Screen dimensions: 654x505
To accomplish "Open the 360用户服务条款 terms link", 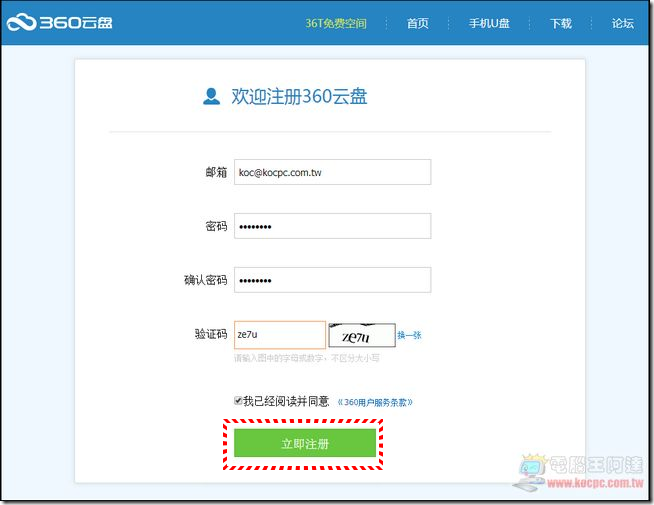I will coord(374,402).
